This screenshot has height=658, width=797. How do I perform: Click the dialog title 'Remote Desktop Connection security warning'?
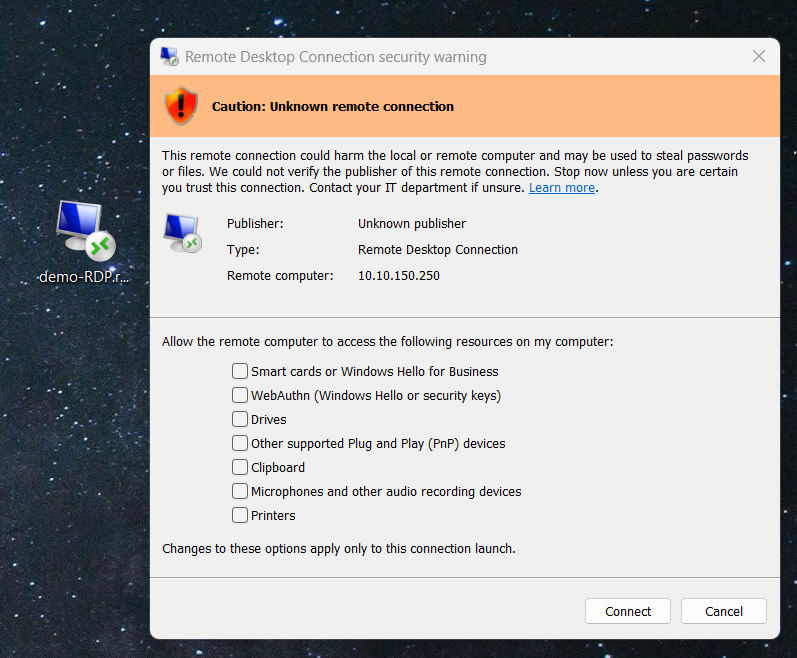point(335,57)
